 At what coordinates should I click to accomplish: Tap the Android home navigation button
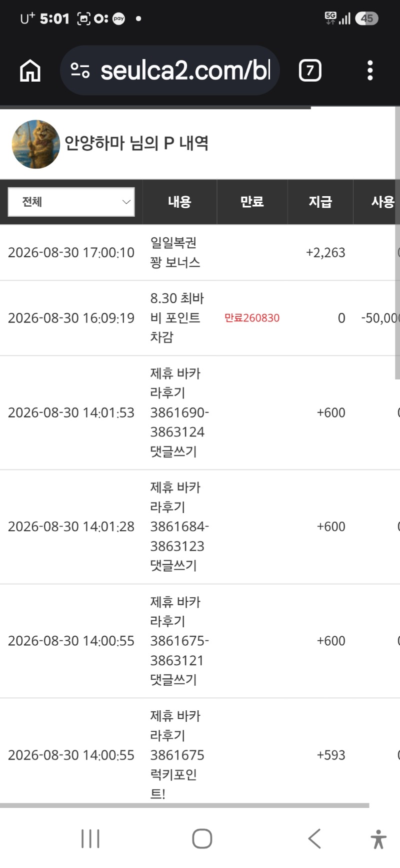point(202,838)
